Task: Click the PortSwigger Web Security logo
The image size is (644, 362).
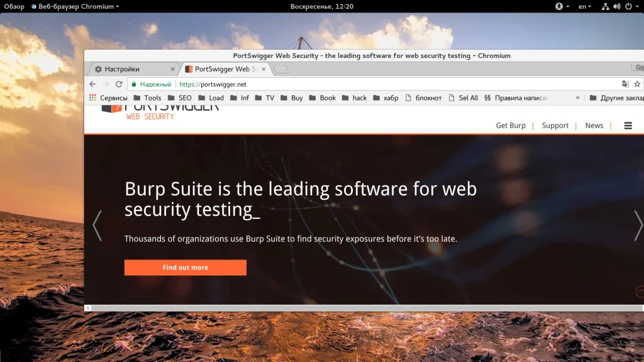Action: 160,112
